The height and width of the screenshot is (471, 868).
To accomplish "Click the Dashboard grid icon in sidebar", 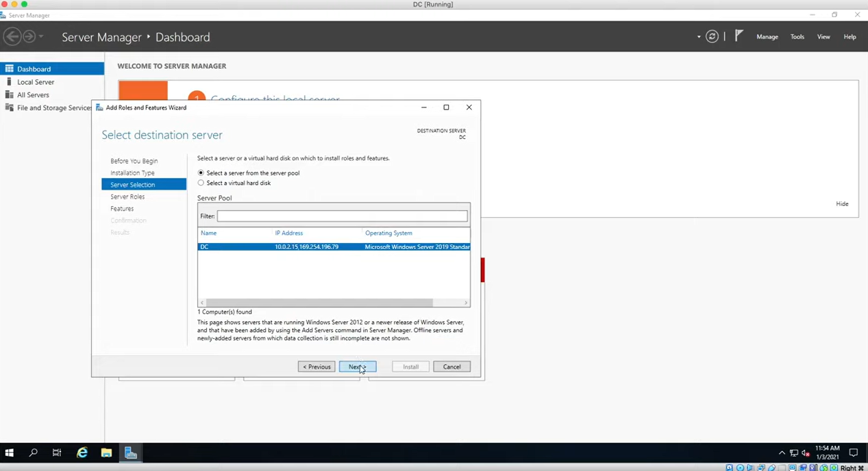I will click(9, 68).
